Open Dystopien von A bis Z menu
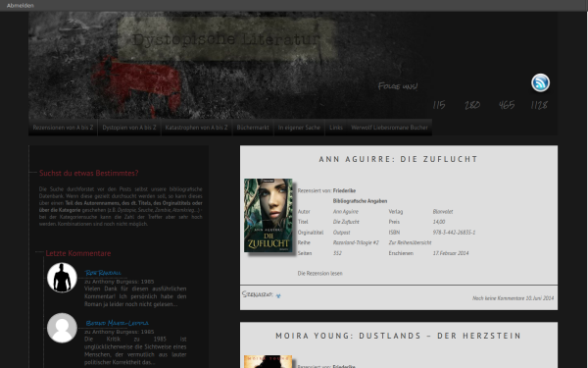Screen dimensions: 588x368 pos(129,128)
